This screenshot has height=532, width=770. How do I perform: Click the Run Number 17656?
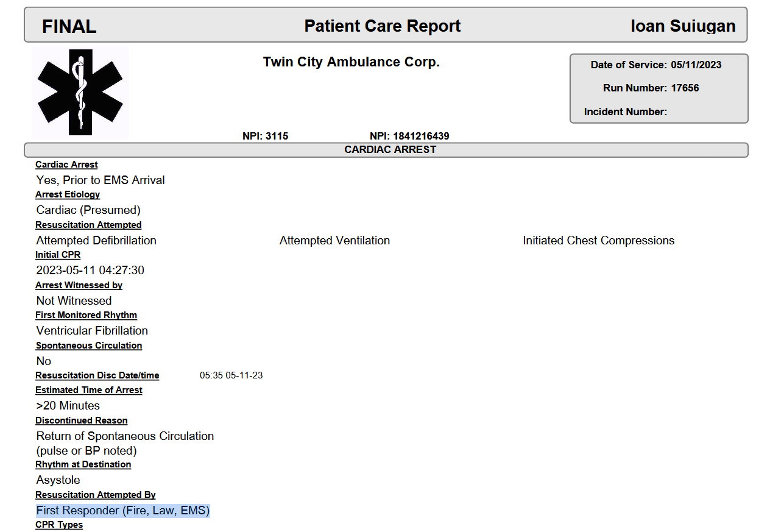[685, 88]
